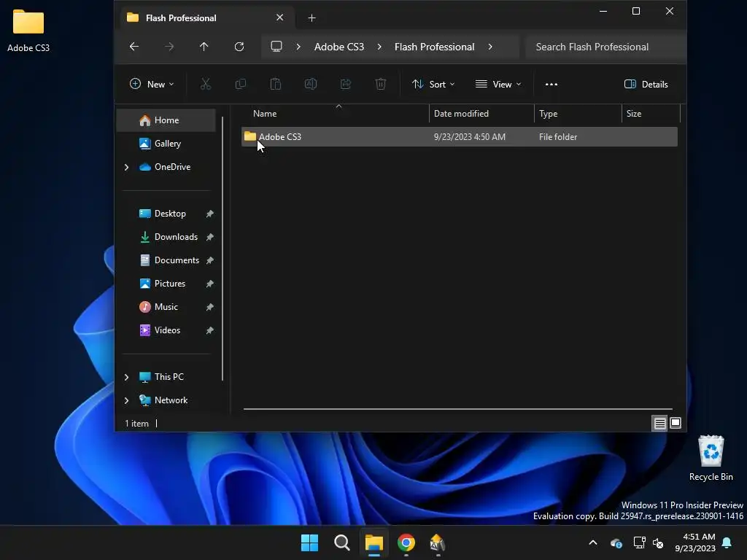Sort by the Date modified column header
The image size is (747, 560).
point(481,114)
